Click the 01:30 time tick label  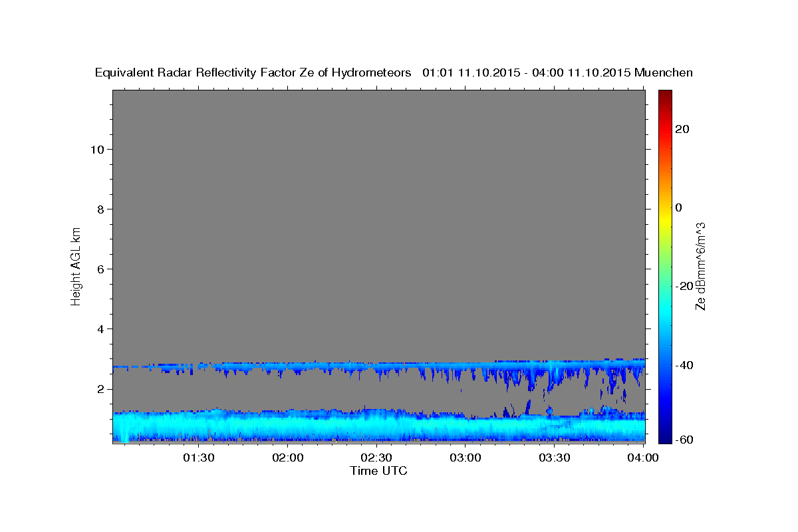(198, 458)
